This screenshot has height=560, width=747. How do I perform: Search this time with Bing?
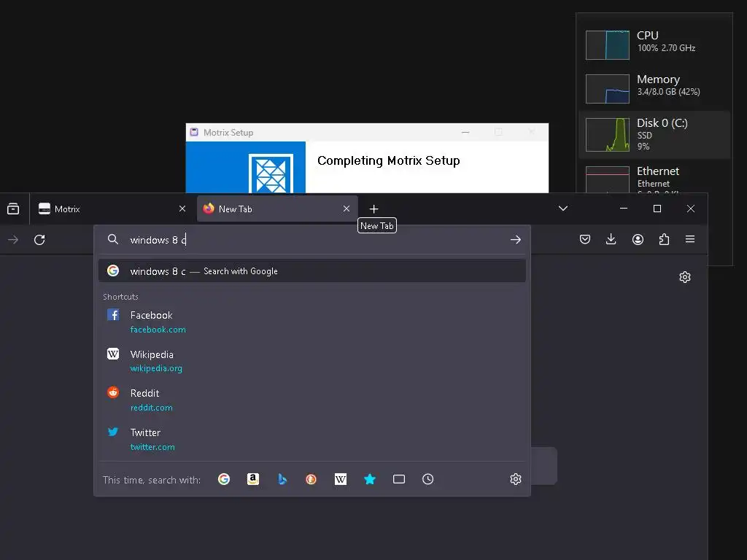(x=282, y=479)
